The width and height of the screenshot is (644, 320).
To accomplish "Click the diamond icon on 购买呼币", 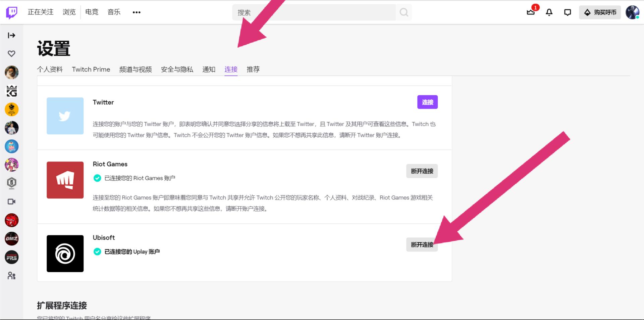I will (x=587, y=12).
